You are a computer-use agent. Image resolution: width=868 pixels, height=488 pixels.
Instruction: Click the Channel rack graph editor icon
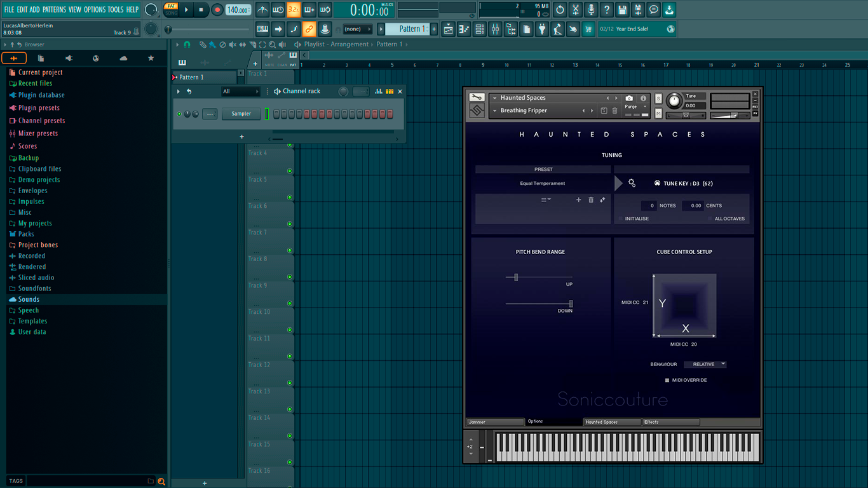pos(379,91)
